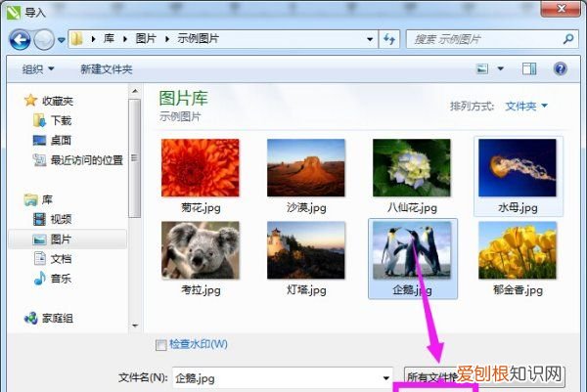Click the greyed Forward navigation arrow
Viewport: 587px width, 392px height.
click(44, 40)
